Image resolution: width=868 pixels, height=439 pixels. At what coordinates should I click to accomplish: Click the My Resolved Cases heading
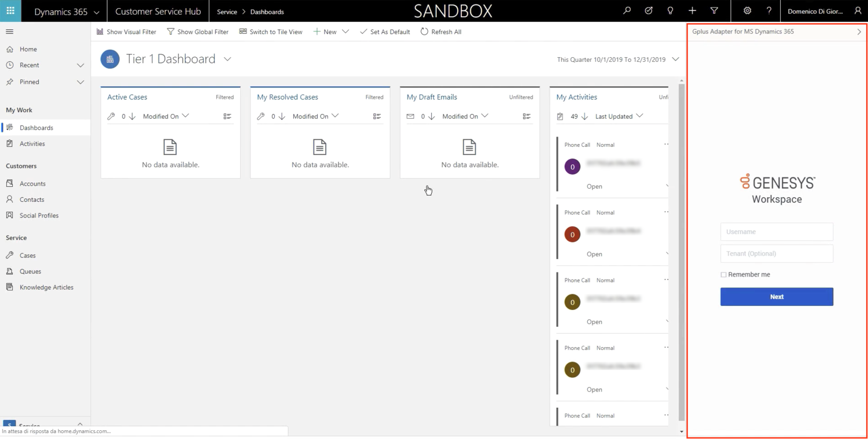288,97
